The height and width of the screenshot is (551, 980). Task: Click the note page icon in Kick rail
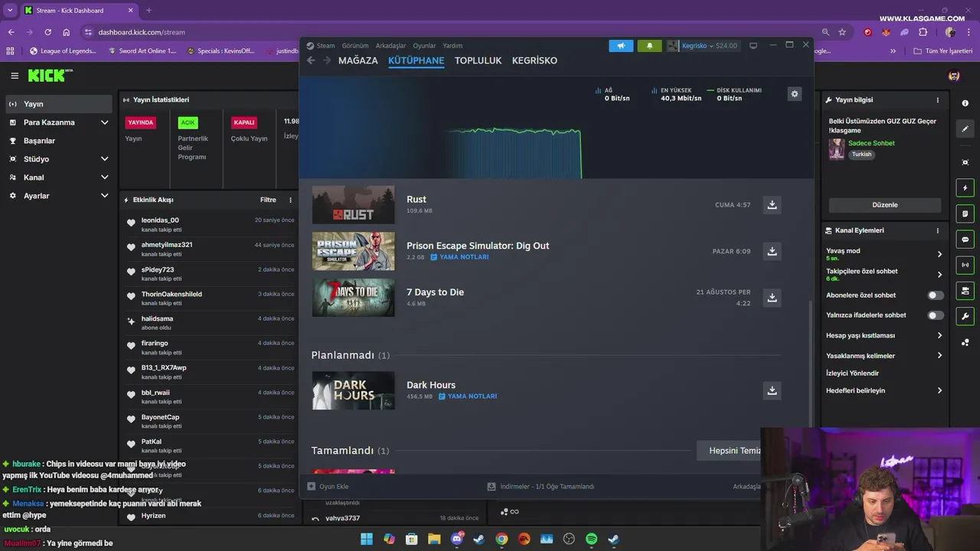965,214
